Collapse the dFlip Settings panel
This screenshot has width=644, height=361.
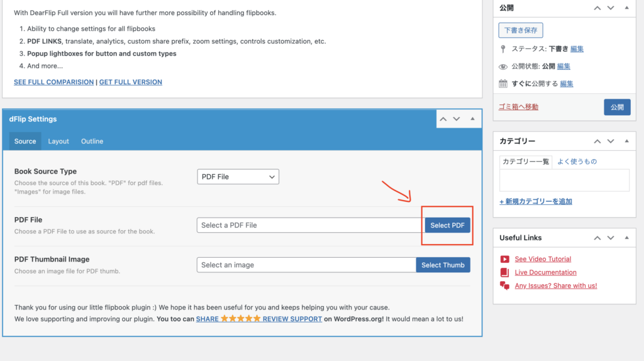point(472,119)
